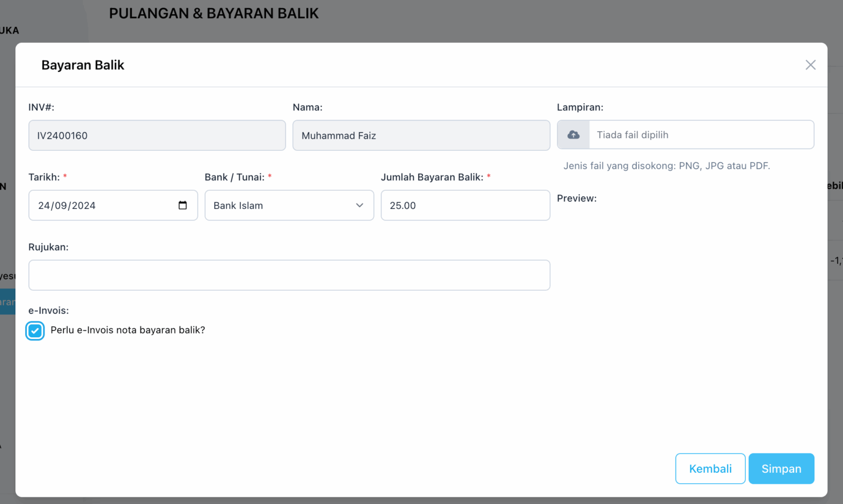
Task: Close the Bayaran Balik dialog with X
Action: tap(810, 65)
